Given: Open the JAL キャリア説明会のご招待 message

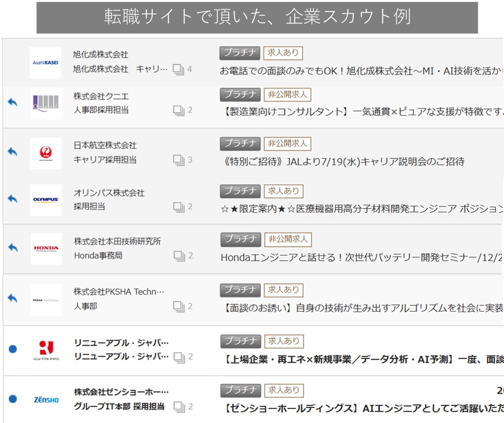Looking at the screenshot, I should (x=343, y=161).
